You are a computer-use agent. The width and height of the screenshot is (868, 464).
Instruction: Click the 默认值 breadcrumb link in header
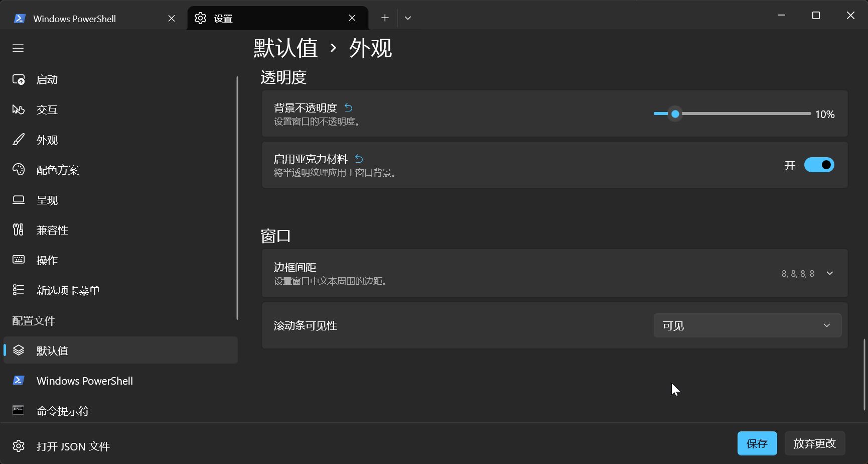285,49
